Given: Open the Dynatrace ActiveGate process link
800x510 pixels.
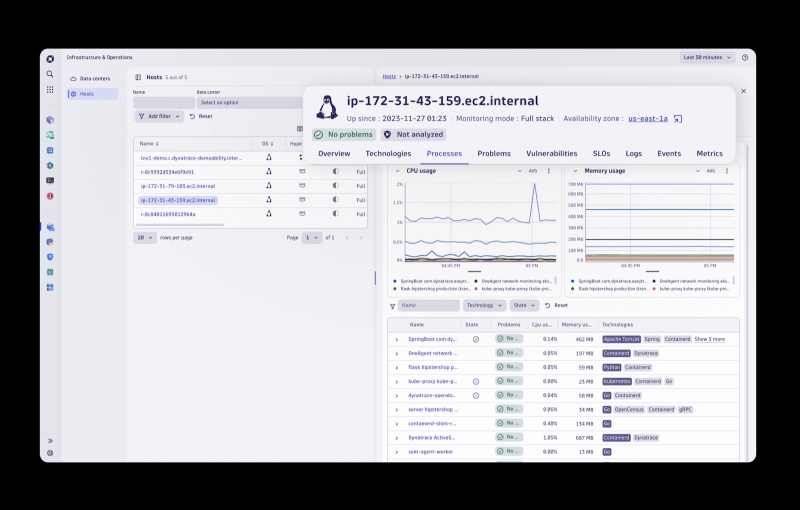Looking at the screenshot, I should [x=431, y=438].
